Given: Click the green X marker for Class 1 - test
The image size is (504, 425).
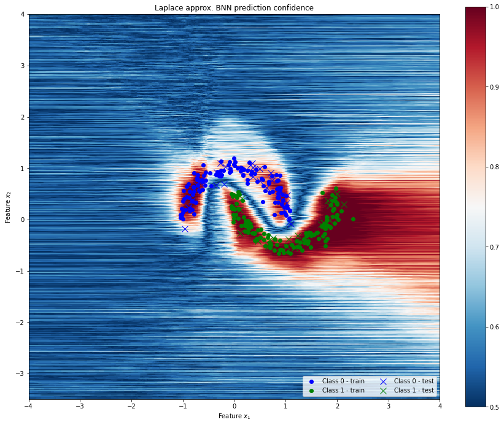Looking at the screenshot, I should coord(383,391).
